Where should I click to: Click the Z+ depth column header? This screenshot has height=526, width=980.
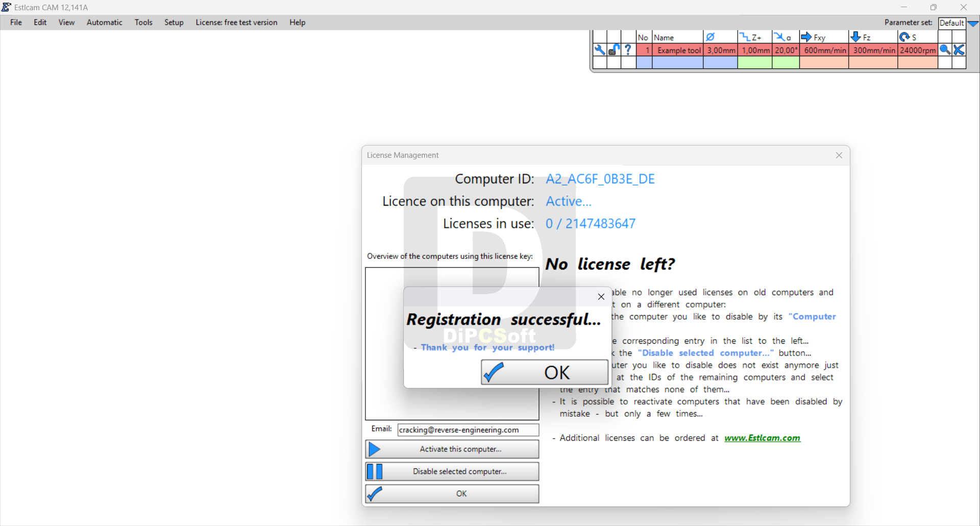pyautogui.click(x=755, y=37)
